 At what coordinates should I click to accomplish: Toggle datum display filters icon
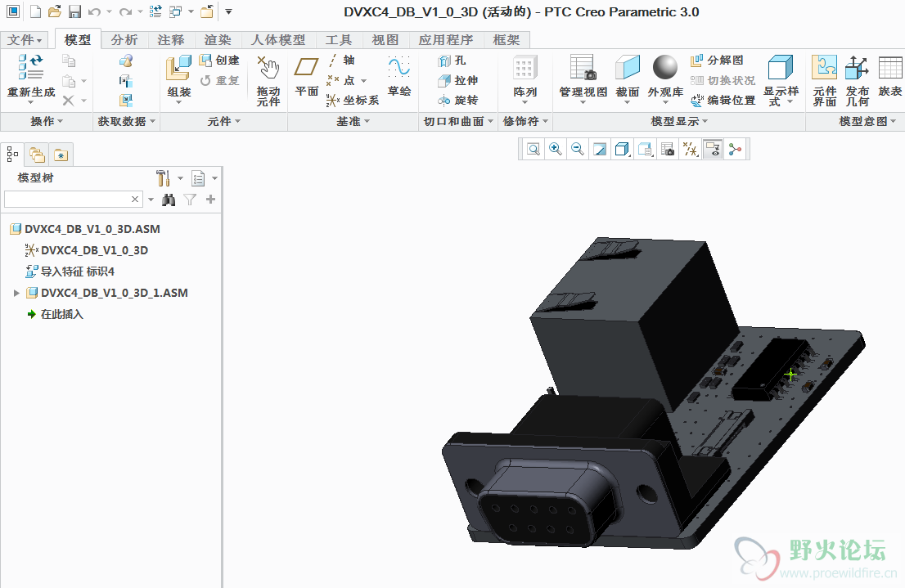pyautogui.click(x=691, y=150)
